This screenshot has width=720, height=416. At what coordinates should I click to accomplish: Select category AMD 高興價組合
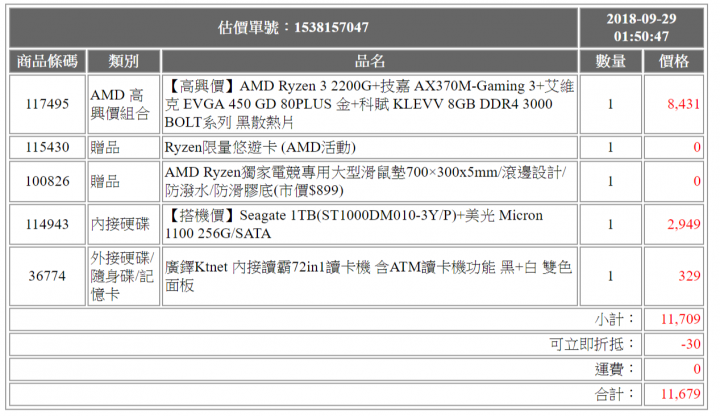coord(120,104)
